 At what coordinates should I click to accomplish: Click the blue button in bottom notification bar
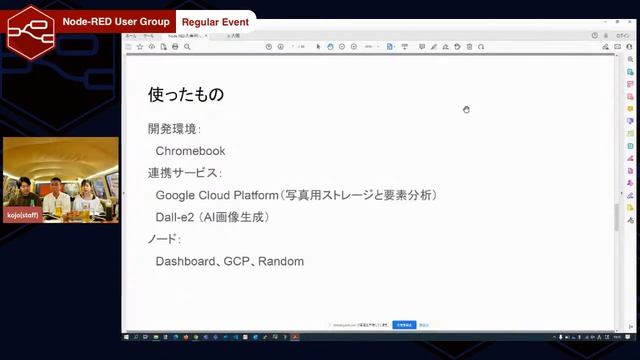[x=404, y=325]
